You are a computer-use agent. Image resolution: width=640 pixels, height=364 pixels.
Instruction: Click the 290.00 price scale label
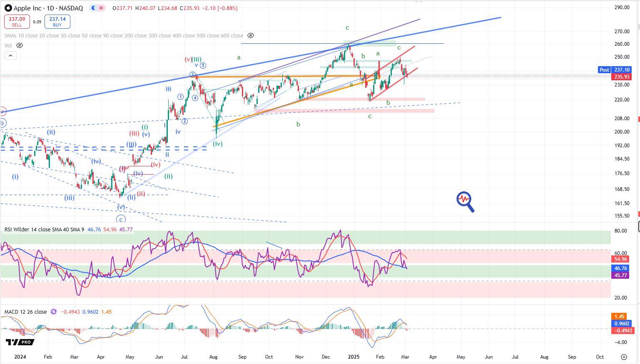622,7
